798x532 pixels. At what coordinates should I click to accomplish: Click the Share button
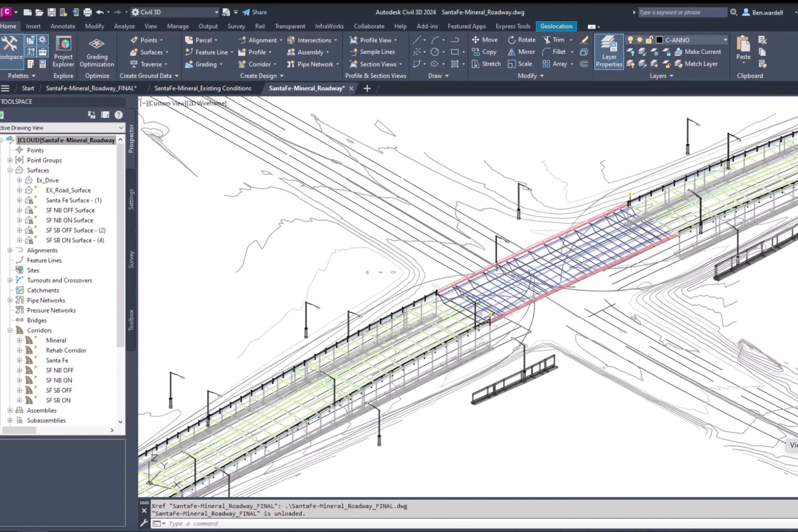(x=255, y=13)
